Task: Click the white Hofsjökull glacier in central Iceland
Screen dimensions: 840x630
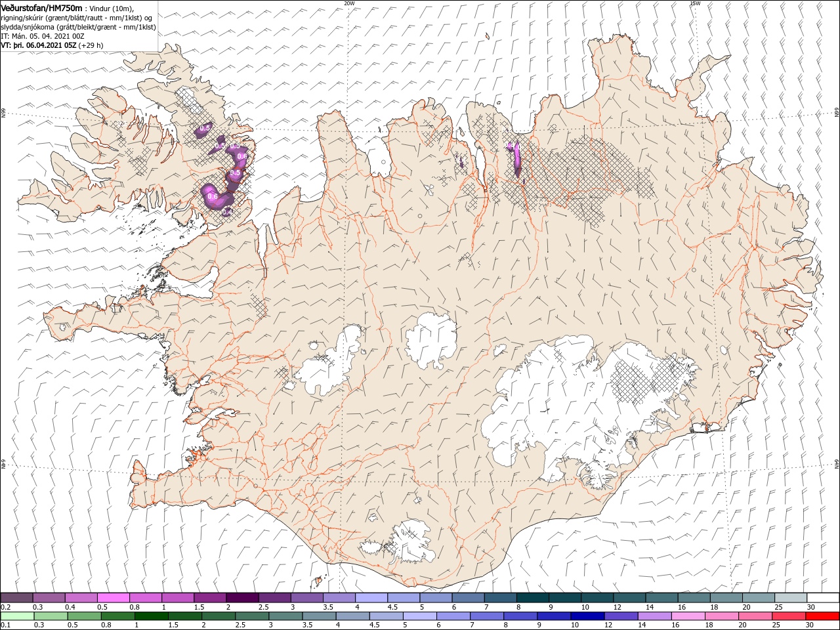Action: point(431,341)
